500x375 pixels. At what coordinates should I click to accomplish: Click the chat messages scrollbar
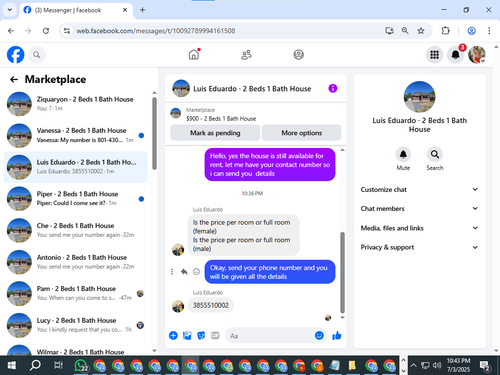pos(342,273)
